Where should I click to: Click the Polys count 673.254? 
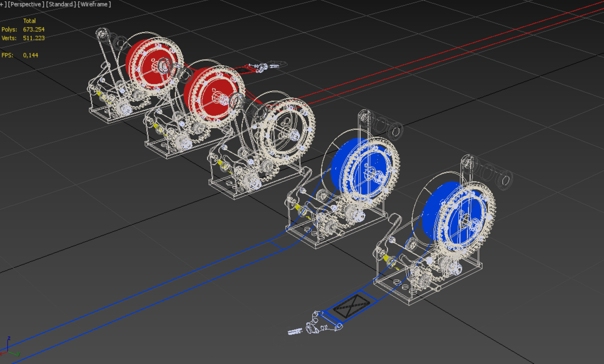coord(34,29)
